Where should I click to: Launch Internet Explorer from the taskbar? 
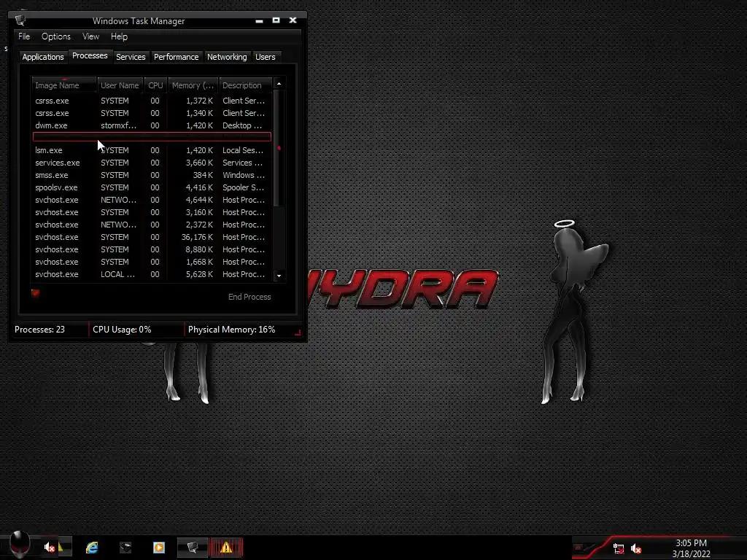click(x=92, y=547)
